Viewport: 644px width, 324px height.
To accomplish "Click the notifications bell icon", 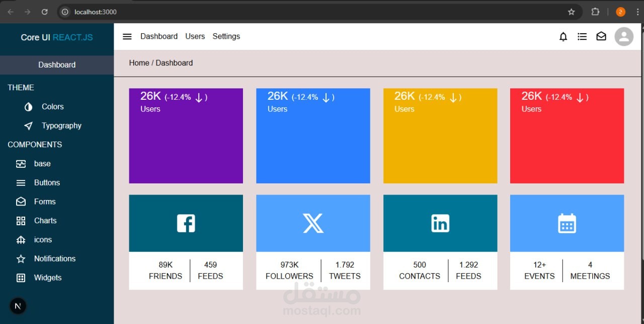I will pos(563,36).
